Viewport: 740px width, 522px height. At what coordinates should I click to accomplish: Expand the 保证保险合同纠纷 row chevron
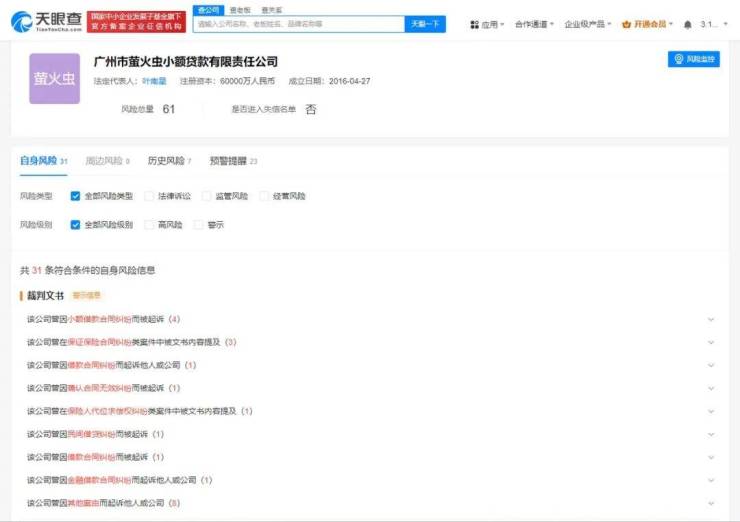click(711, 342)
